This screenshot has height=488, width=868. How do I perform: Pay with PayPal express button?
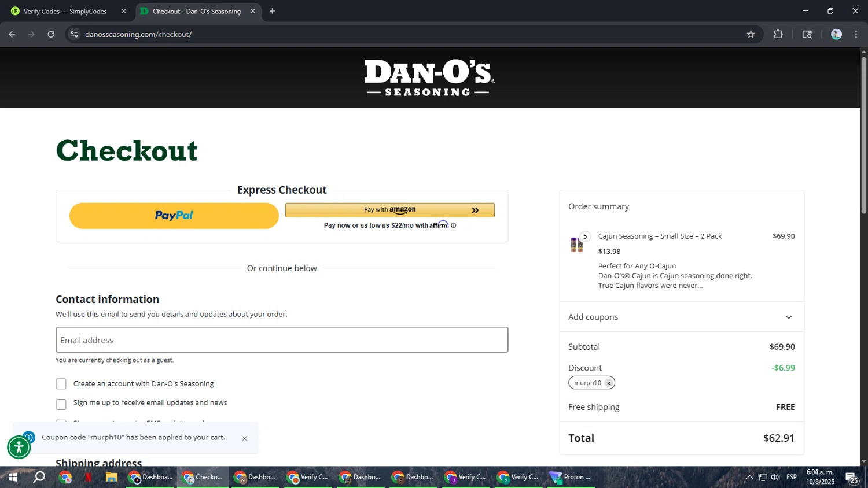click(x=174, y=216)
